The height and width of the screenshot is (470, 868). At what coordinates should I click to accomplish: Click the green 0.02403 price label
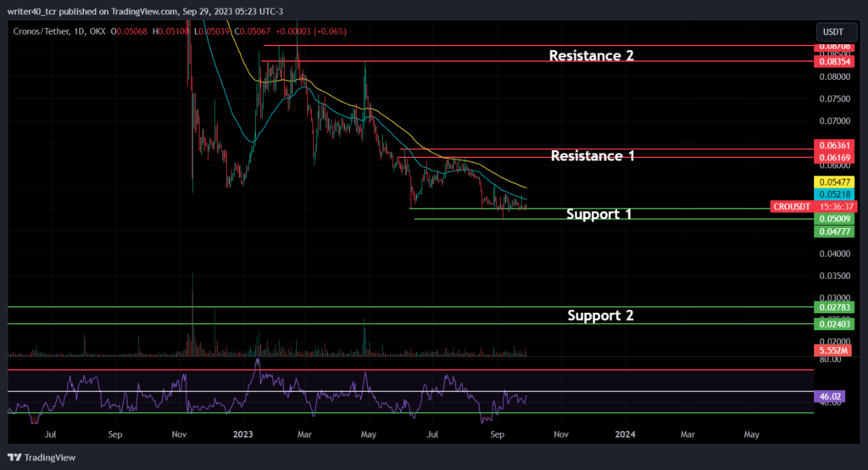[834, 324]
